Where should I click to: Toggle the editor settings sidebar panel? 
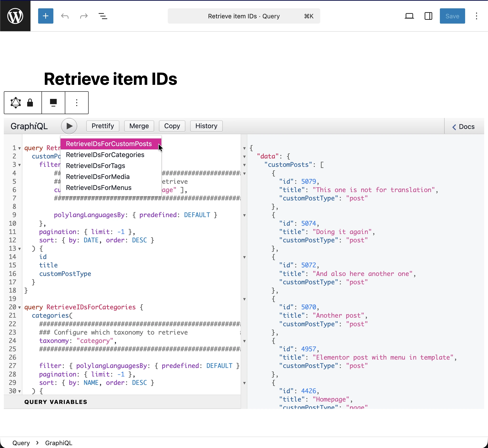point(428,16)
